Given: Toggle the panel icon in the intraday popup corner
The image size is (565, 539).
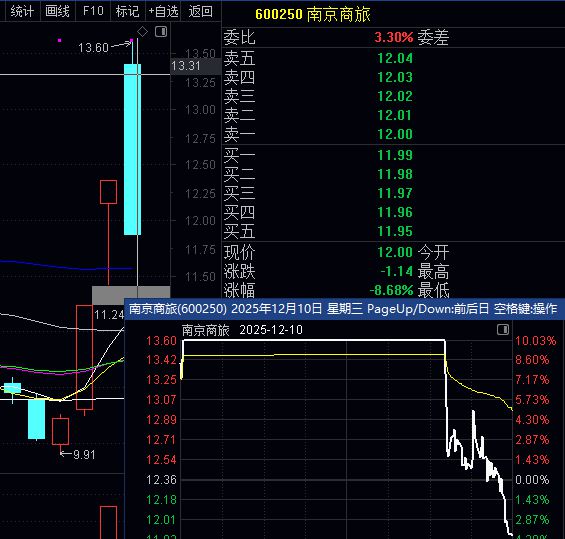Looking at the screenshot, I should (503, 329).
